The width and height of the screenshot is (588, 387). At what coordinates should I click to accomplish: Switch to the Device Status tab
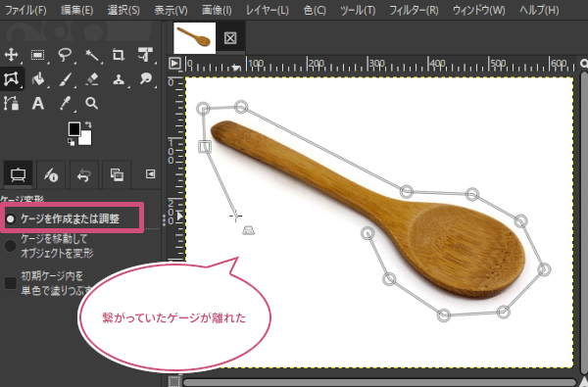coord(51,174)
